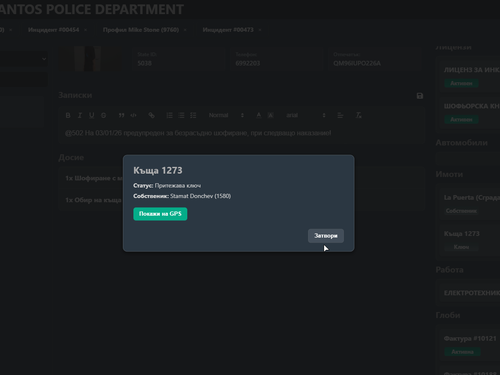Switch to the Инцидент #00454 tab
This screenshot has height=375, width=500.
coord(54,30)
